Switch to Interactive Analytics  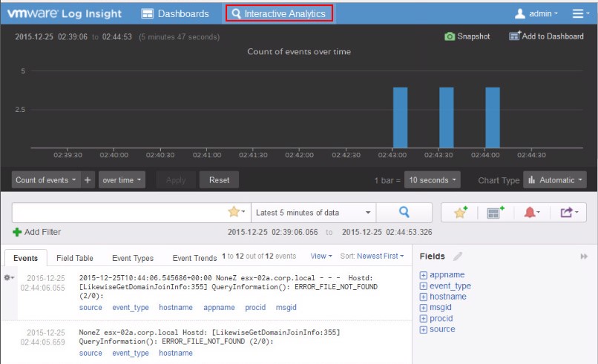click(x=279, y=13)
